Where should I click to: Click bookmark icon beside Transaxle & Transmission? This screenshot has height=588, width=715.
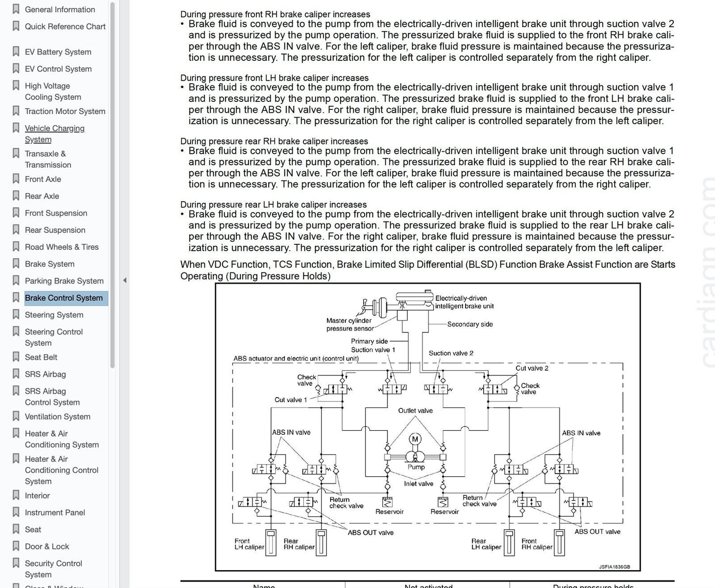tap(16, 153)
